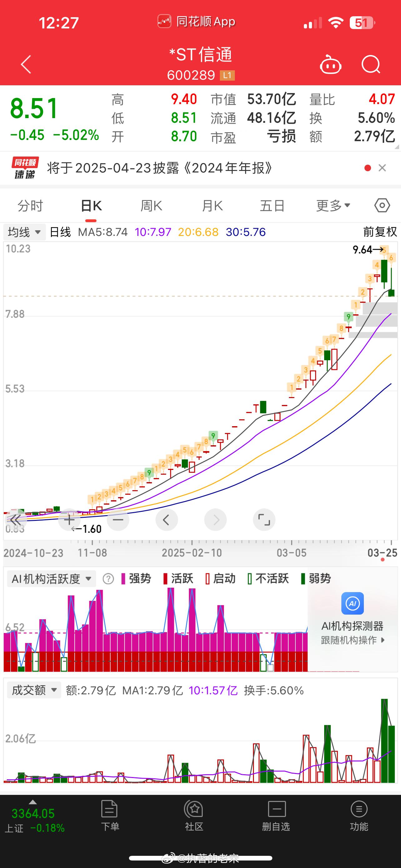The width and height of the screenshot is (401, 868).
Task: Tap the 不活跃 legend item
Action: [268, 579]
